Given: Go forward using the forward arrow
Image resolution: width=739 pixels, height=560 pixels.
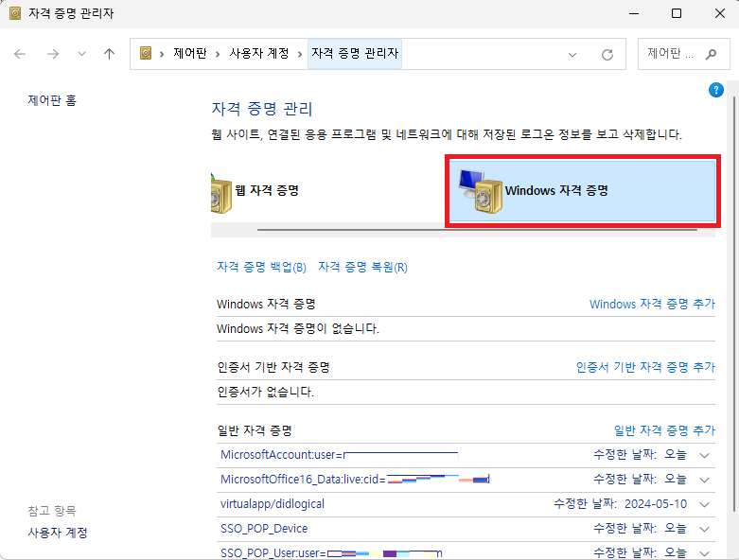Looking at the screenshot, I should (53, 54).
